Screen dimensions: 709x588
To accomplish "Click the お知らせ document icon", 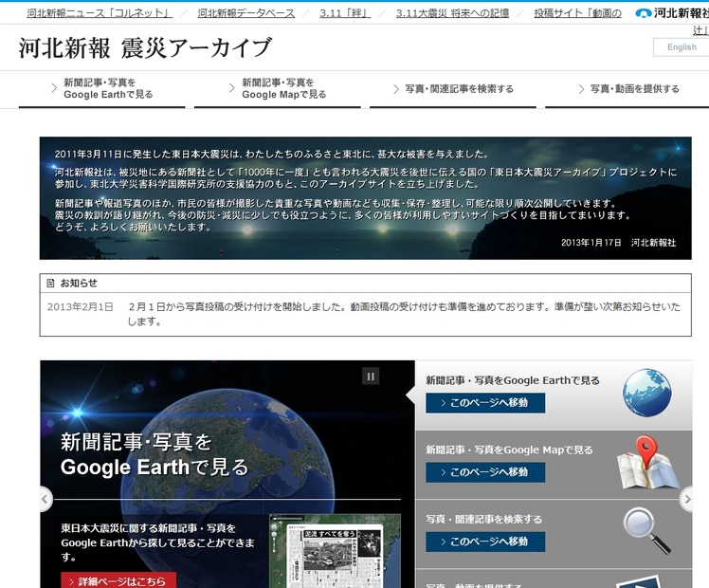I will pos(50,284).
